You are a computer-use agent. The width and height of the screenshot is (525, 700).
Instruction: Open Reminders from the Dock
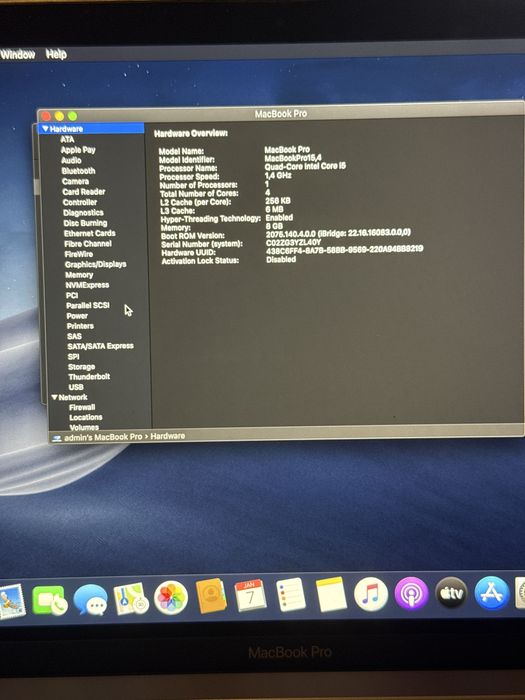click(x=291, y=595)
